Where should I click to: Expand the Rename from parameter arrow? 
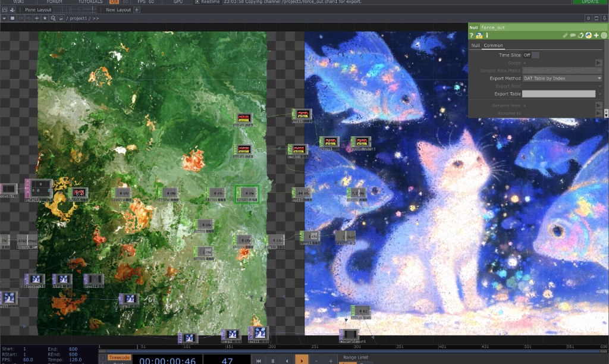pyautogui.click(x=598, y=105)
